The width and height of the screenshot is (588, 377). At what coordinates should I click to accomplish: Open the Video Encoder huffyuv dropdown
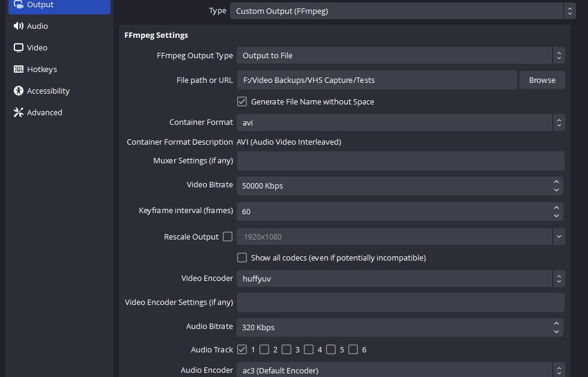click(400, 279)
